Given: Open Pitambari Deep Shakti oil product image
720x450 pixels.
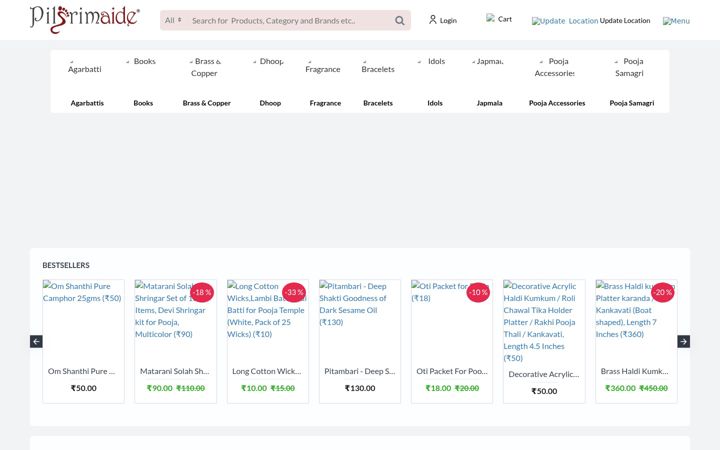Looking at the screenshot, I should point(360,320).
